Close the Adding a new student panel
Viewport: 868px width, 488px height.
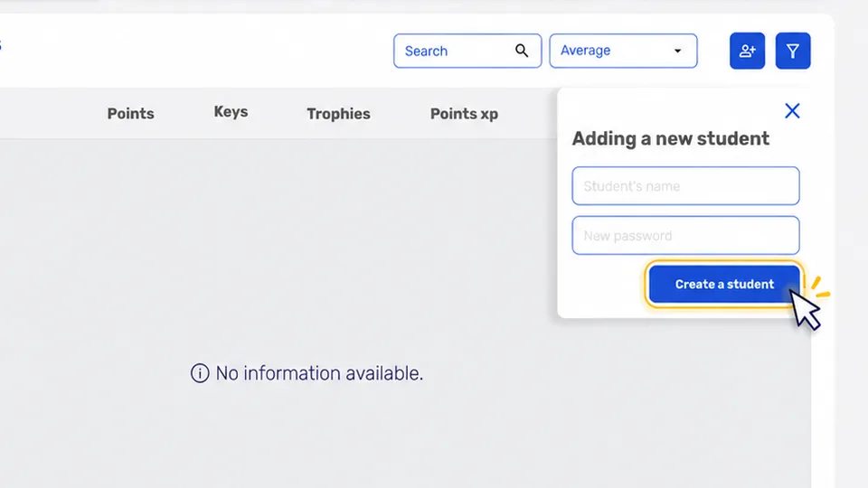click(x=792, y=111)
